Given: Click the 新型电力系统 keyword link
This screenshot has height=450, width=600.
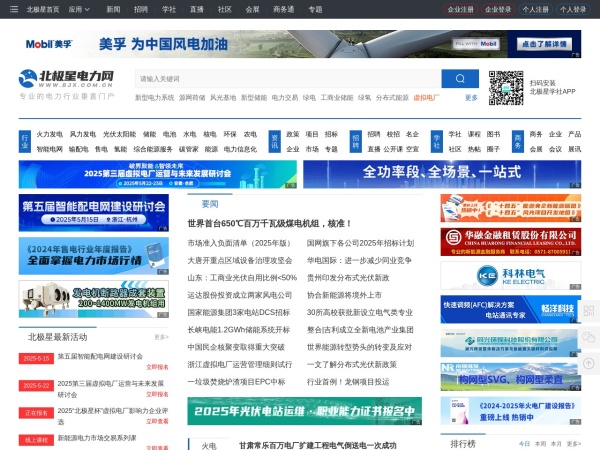Looking at the screenshot, I should (154, 98).
